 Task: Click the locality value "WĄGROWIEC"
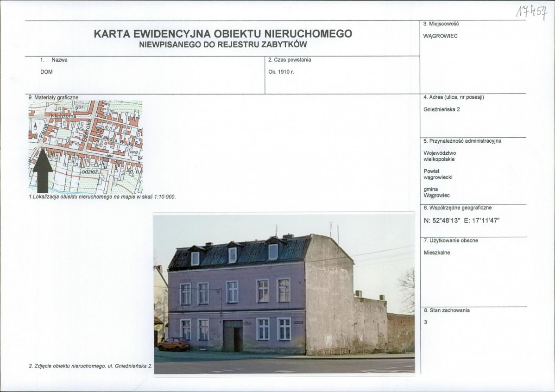pyautogui.click(x=440, y=36)
